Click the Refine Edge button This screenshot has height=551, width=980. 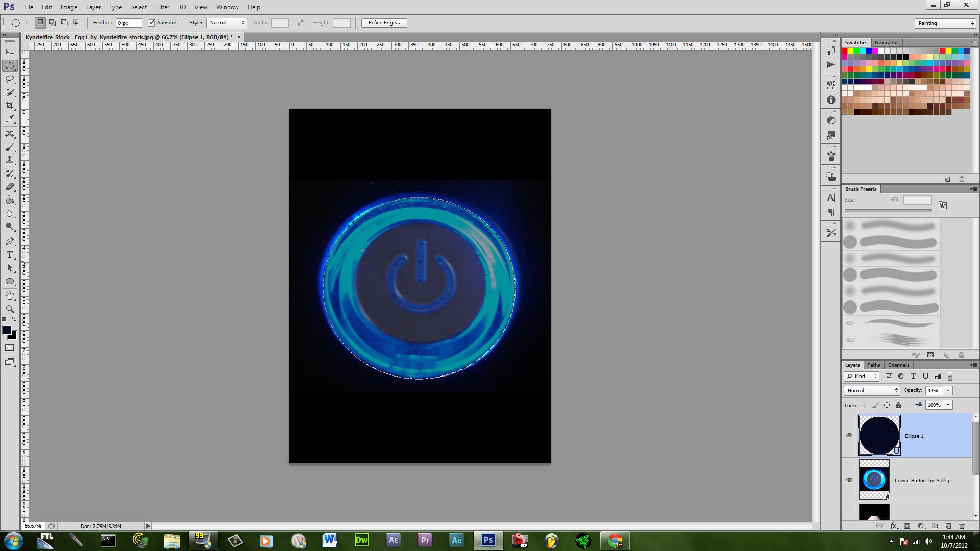(384, 23)
